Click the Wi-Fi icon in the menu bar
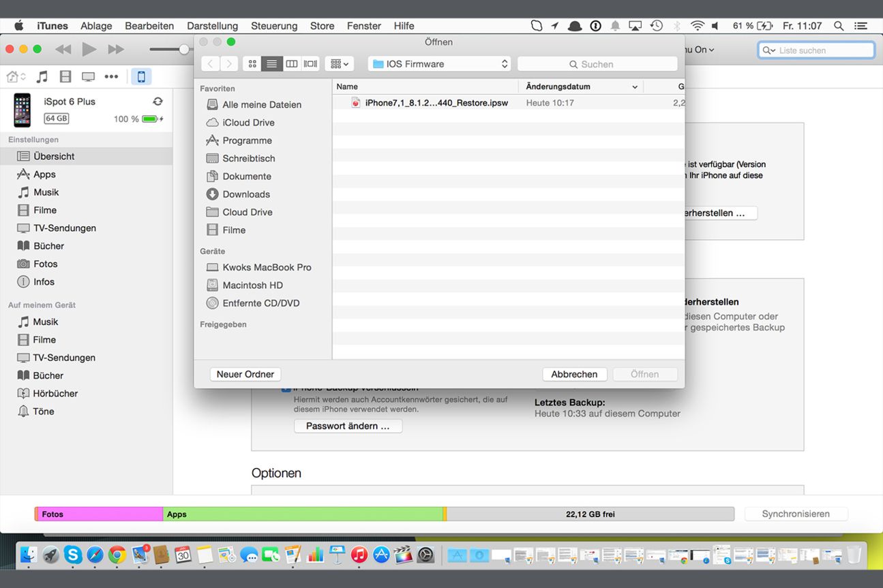883x588 pixels. 697,26
